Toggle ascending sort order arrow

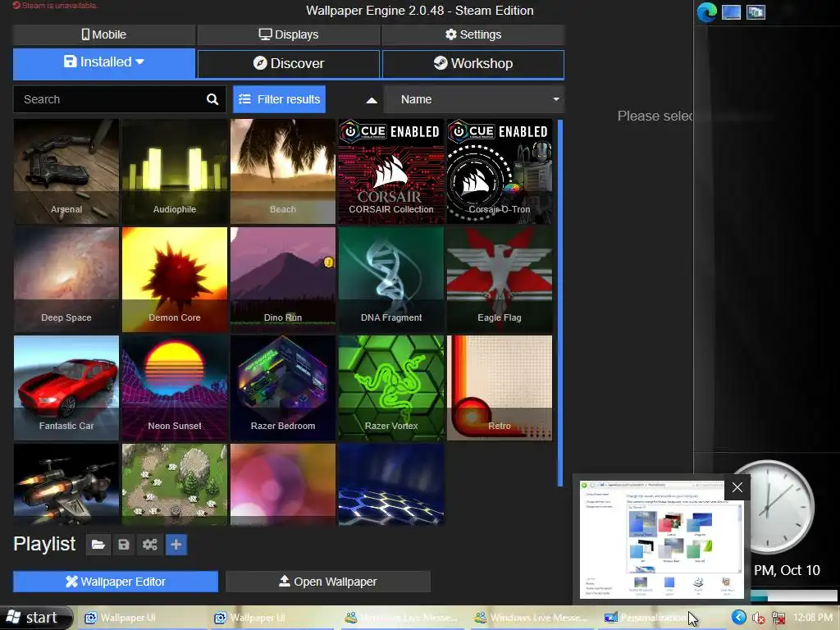point(372,100)
